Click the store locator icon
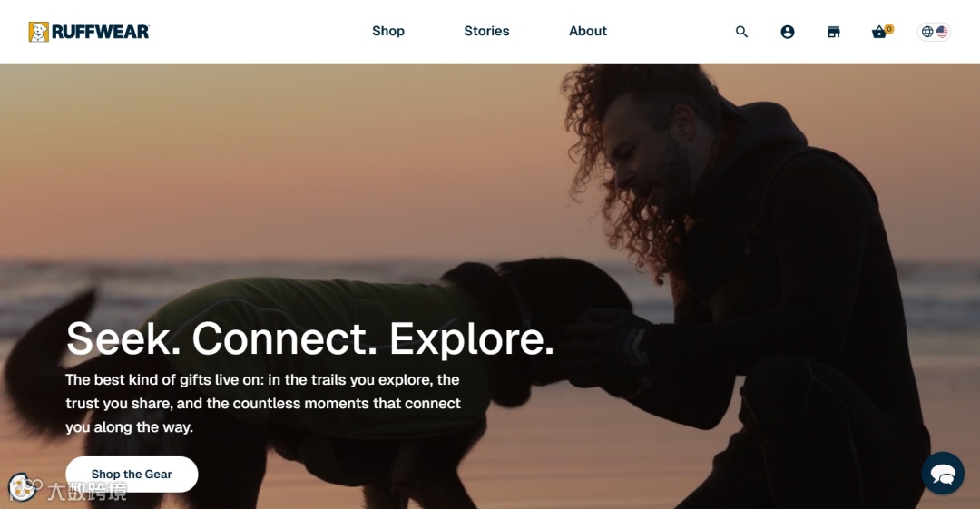The height and width of the screenshot is (509, 980). tap(834, 31)
